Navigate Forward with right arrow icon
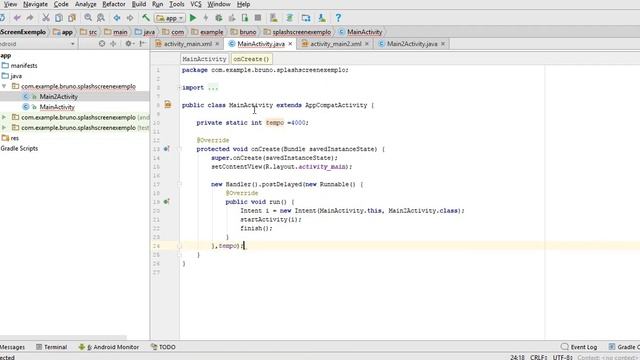640x360 pixels. tap(130, 18)
